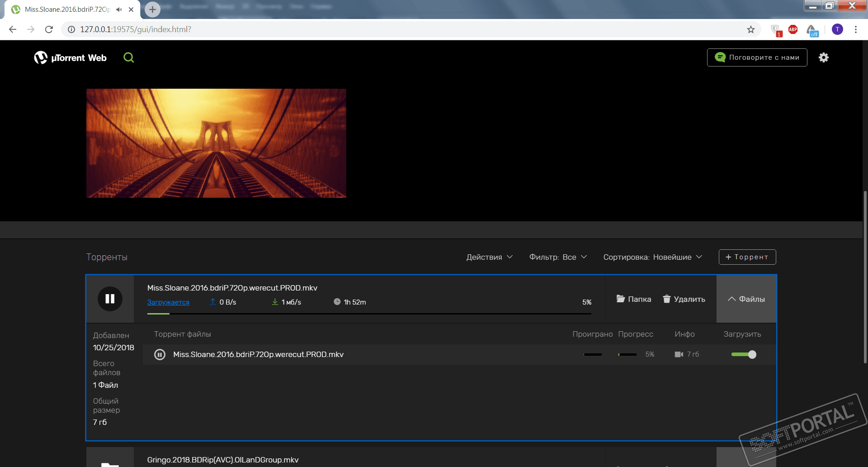Reload the current page
The image size is (868, 467).
click(49, 29)
